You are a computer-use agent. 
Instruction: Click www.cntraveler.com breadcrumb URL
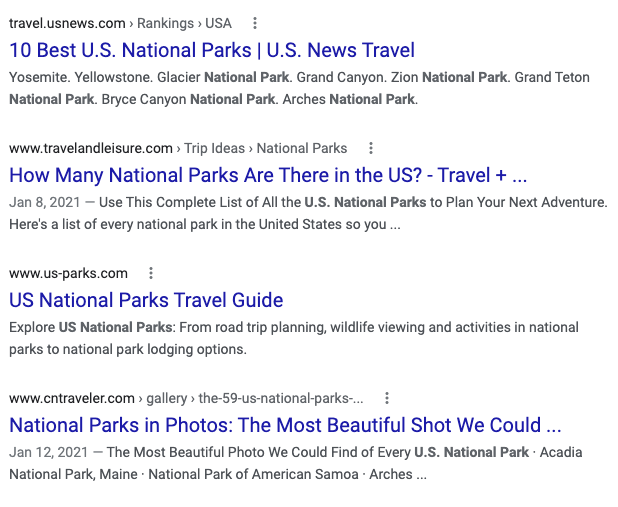pos(186,398)
